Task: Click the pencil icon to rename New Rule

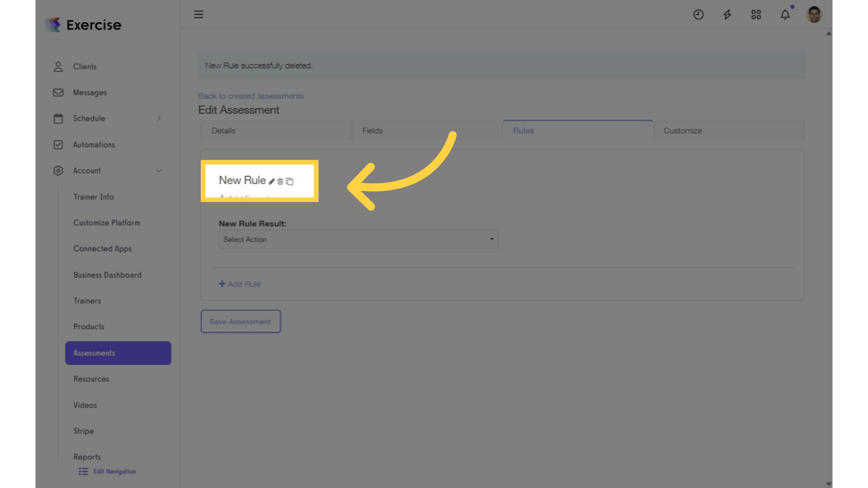Action: 271,180
